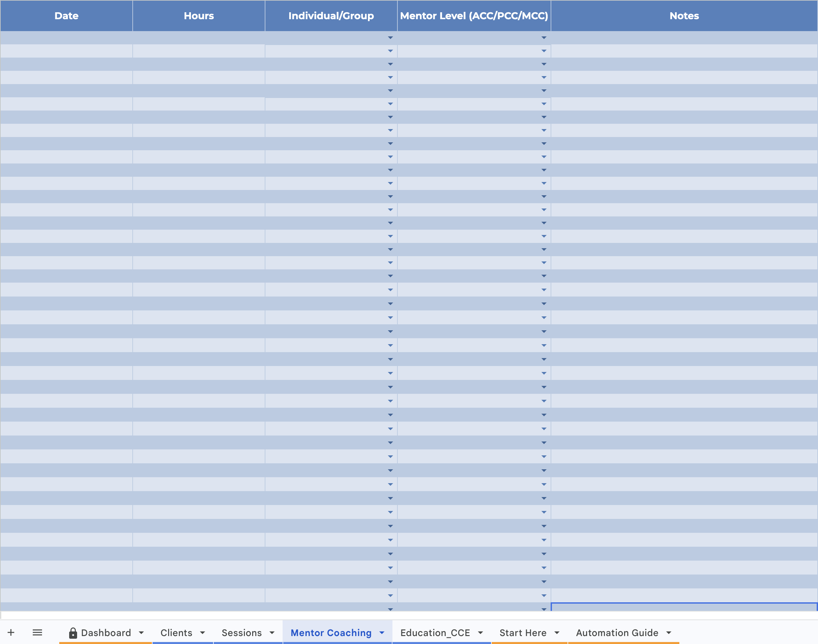Viewport: 818px width, 644px height.
Task: Open the Mentor Coaching tab options arrow
Action: point(382,633)
